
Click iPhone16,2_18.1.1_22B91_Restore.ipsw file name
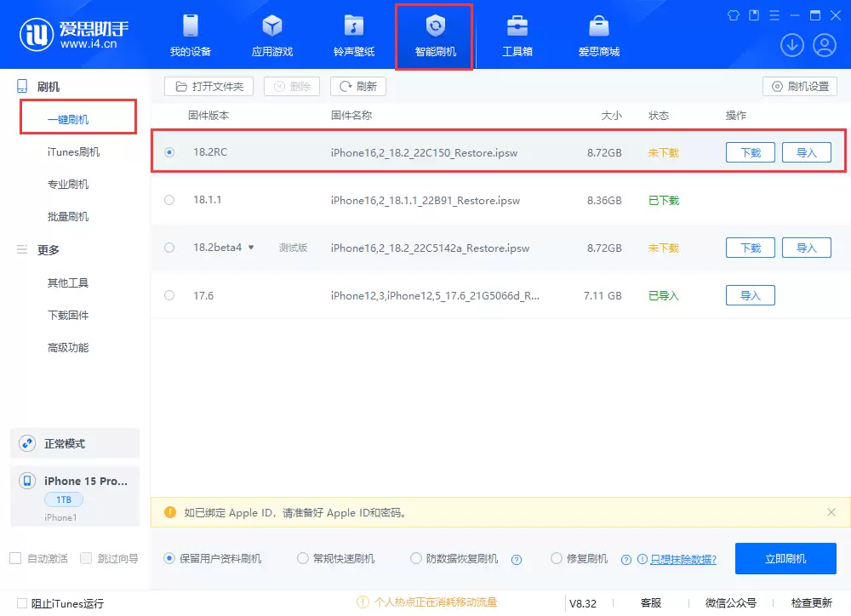pos(425,200)
